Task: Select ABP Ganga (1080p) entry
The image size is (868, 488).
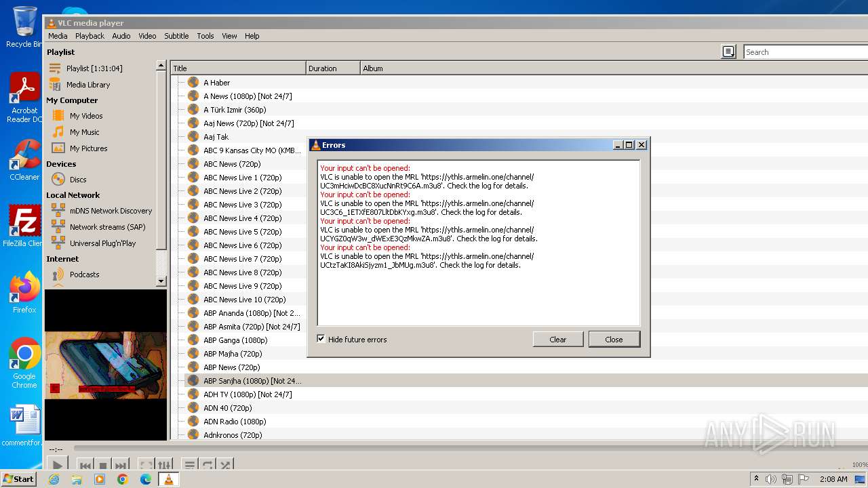Action: click(235, 340)
